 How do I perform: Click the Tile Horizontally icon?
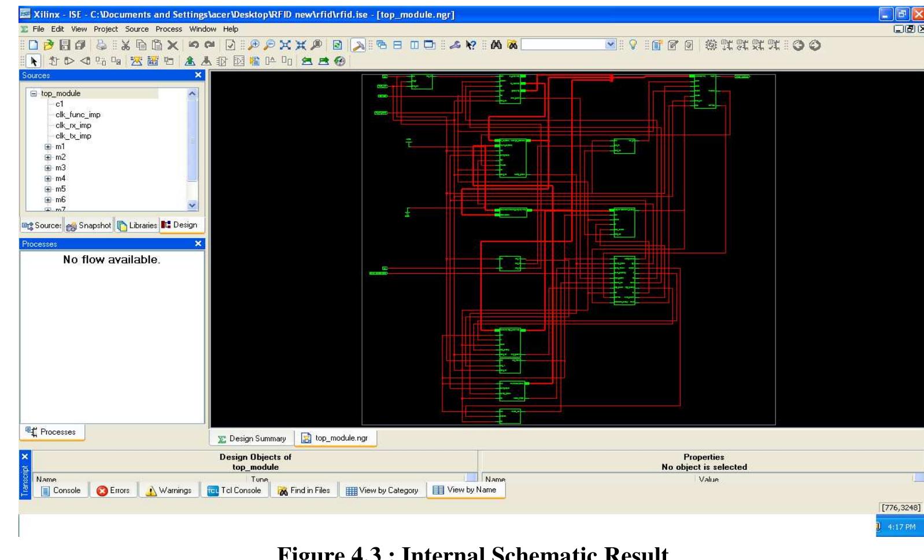pyautogui.click(x=397, y=45)
